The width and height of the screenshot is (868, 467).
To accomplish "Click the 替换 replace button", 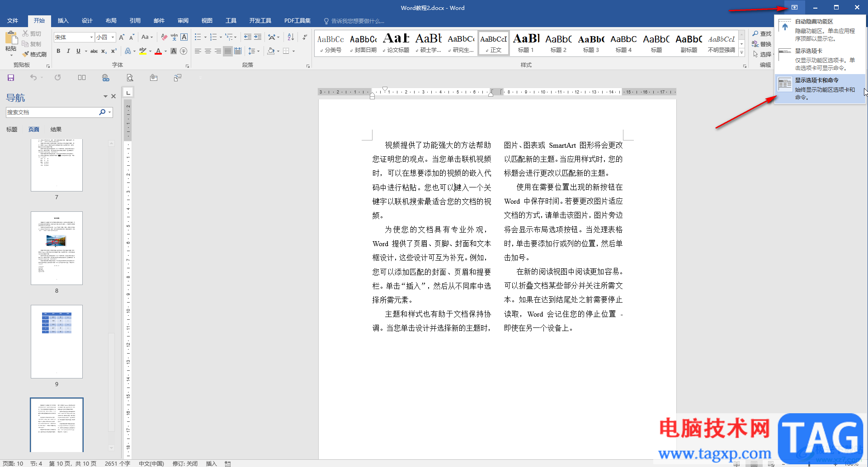I will point(762,44).
